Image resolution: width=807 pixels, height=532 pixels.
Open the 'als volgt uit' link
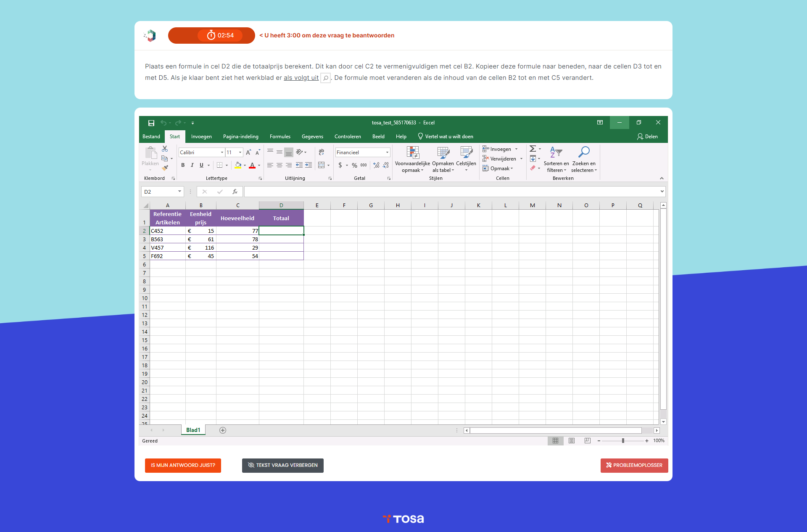click(x=301, y=78)
